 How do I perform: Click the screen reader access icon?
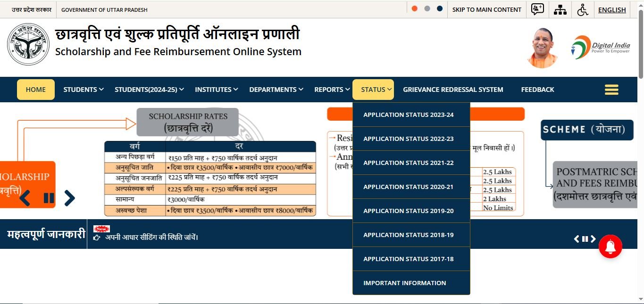[537, 9]
